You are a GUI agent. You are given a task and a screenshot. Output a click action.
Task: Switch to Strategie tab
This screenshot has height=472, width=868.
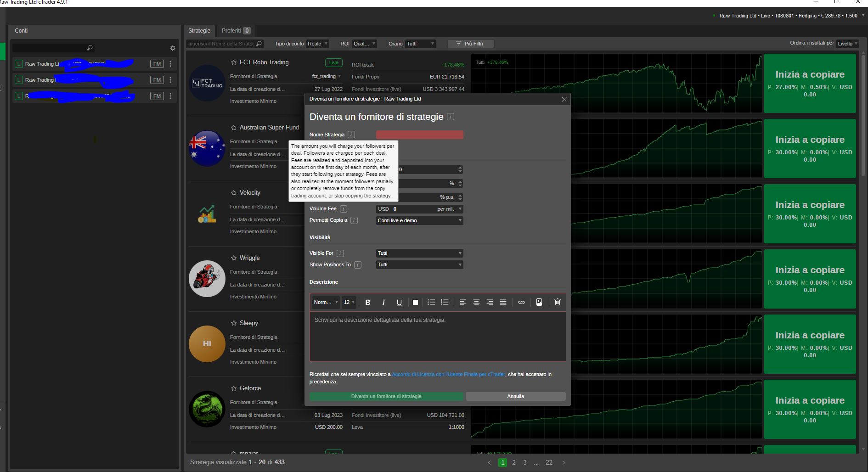click(x=199, y=31)
